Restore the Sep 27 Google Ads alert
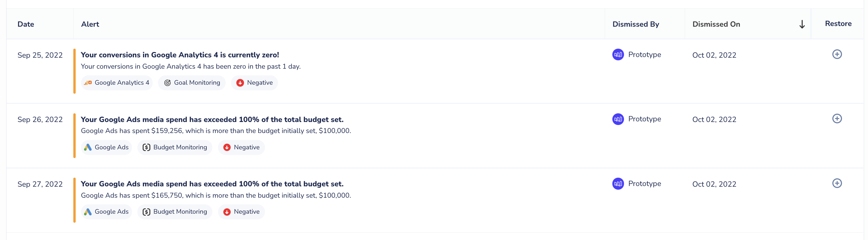Viewport: 868px width, 240px height. [x=837, y=183]
